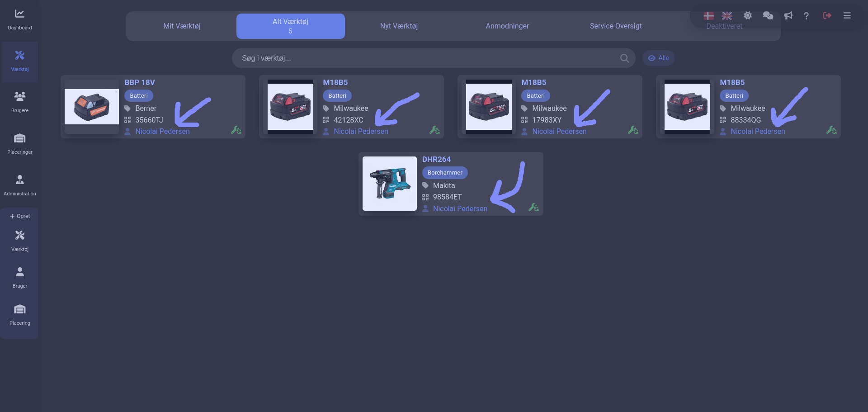
Task: Open the question mark help icon
Action: point(806,16)
